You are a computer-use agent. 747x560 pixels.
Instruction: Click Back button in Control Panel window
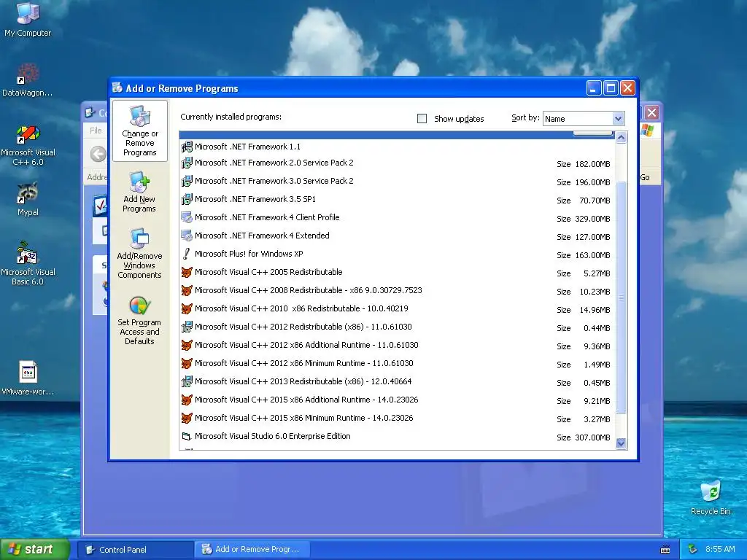tap(98, 155)
